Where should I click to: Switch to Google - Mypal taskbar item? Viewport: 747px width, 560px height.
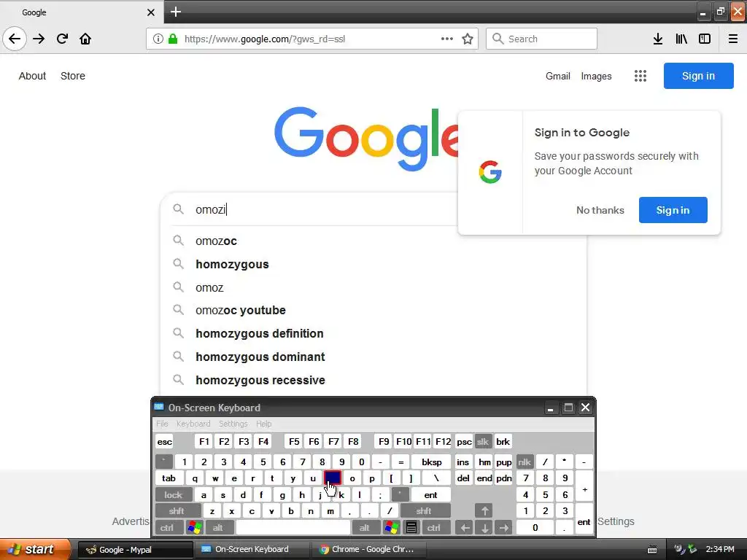tap(135, 550)
